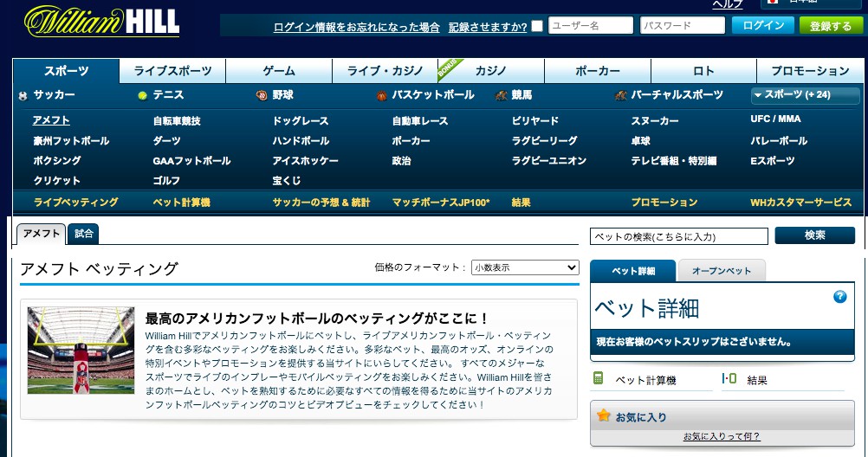Image resolution: width=868 pixels, height=457 pixels.
Task: Open the スポーツ main tab
Action: click(67, 71)
